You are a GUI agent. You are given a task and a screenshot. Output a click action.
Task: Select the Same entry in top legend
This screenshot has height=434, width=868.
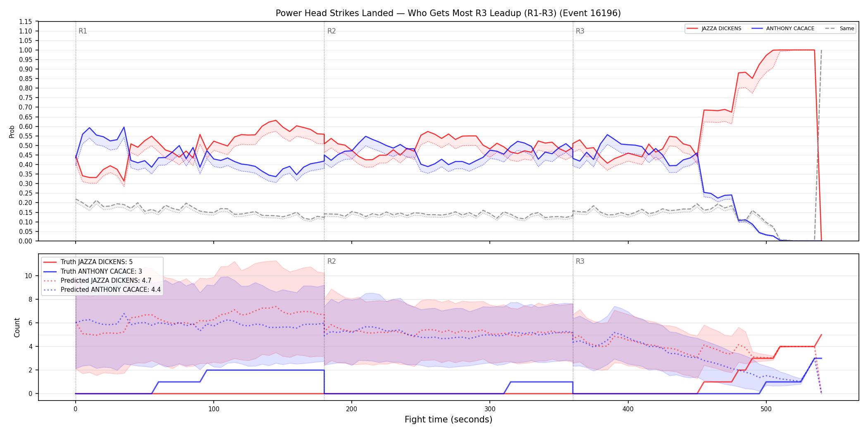(839, 29)
